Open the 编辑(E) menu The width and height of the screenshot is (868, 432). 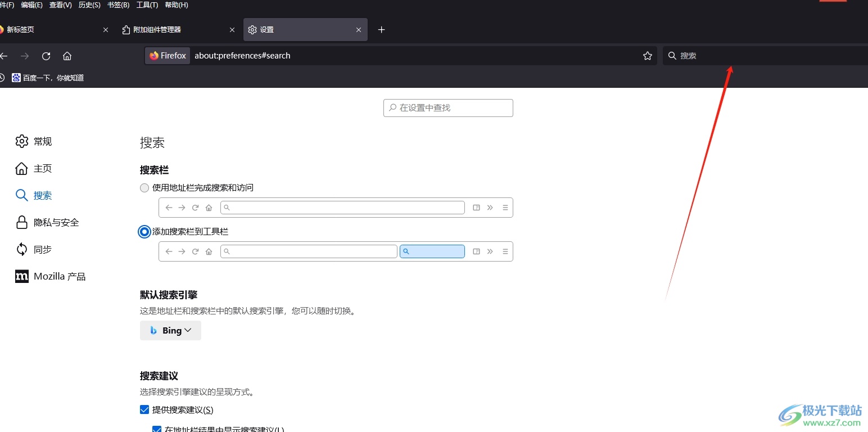click(x=32, y=5)
